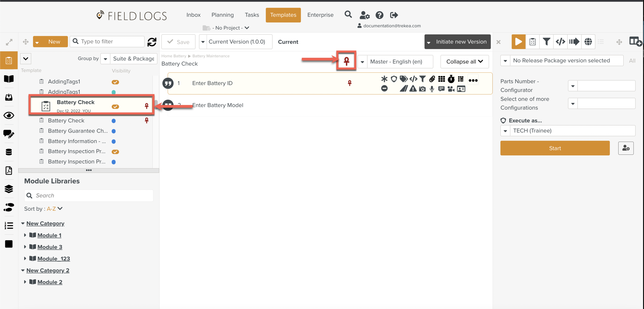Click the camera icon on step 1
Viewport: 644px width, 309px height.
tap(422, 89)
